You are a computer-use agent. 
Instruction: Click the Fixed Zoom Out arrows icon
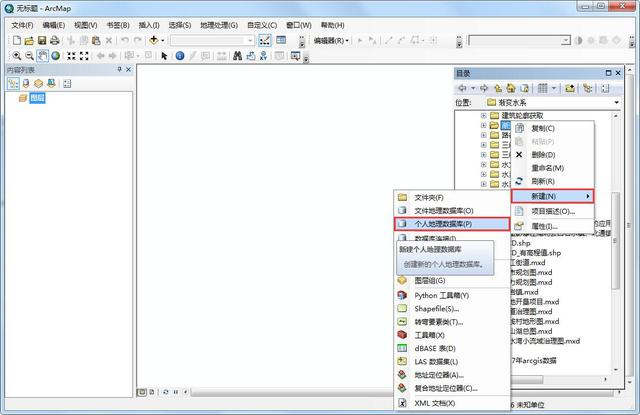(84, 56)
